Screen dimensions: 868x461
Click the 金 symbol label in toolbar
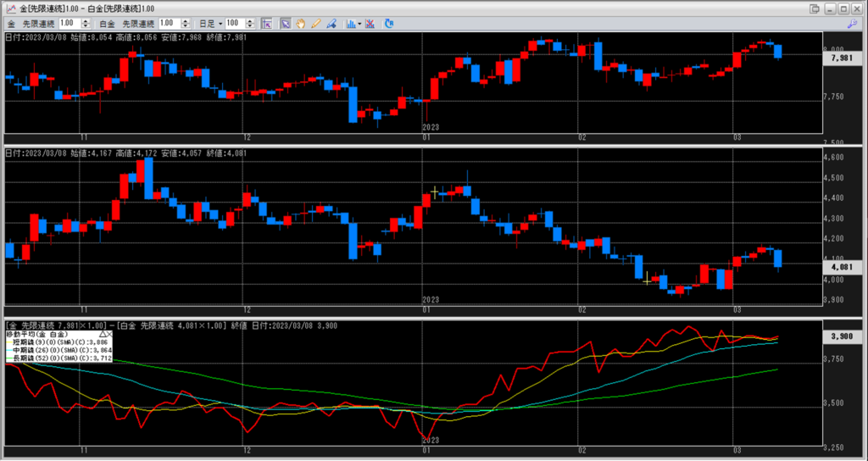tap(9, 23)
